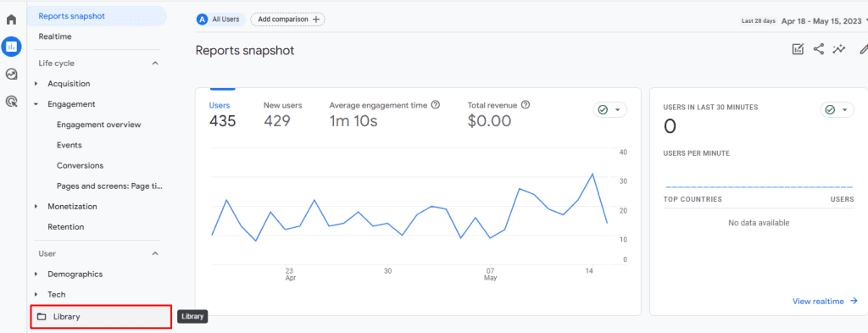Expand the Acquisition menu
868x333 pixels.
[36, 84]
